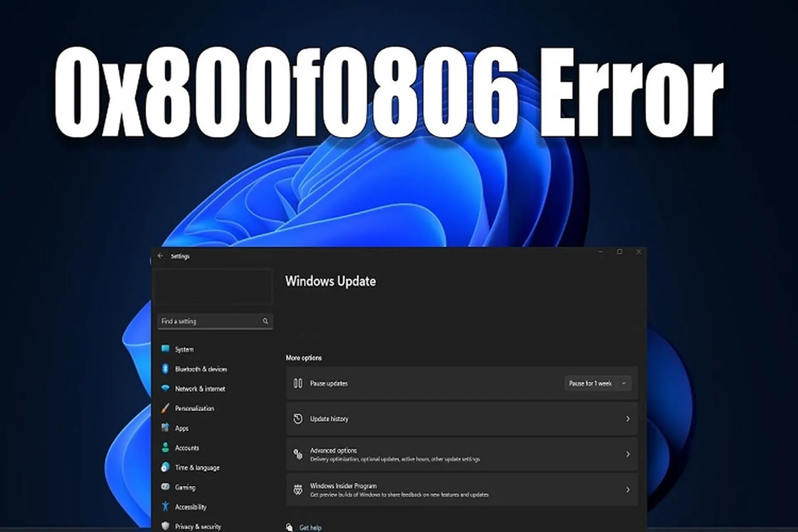Image resolution: width=798 pixels, height=532 pixels.
Task: Expand Windows Insider Program via its chevron
Action: (x=627, y=490)
